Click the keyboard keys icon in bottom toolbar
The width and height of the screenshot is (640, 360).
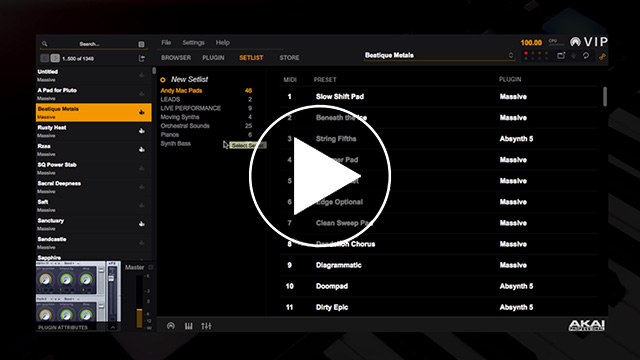click(x=188, y=326)
